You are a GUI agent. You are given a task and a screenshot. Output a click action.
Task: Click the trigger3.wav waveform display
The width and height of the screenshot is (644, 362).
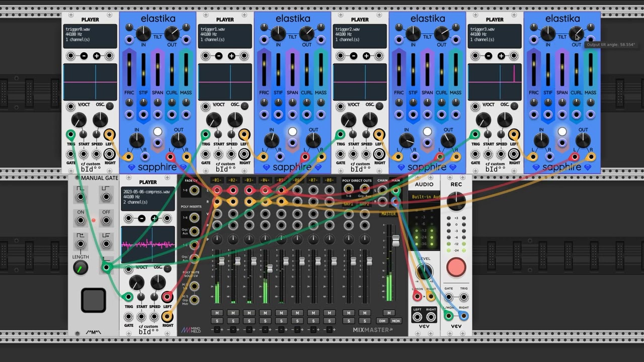(x=495, y=82)
